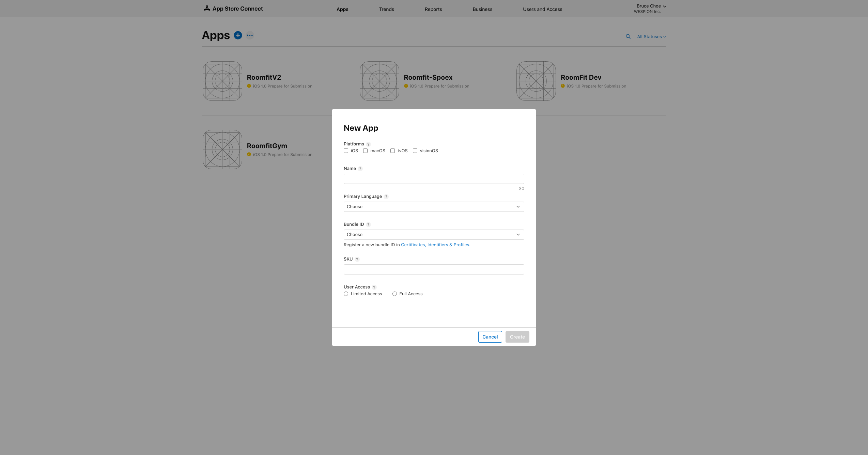Expand the Bundle ID dropdown
This screenshot has width=868, height=455.
point(434,235)
